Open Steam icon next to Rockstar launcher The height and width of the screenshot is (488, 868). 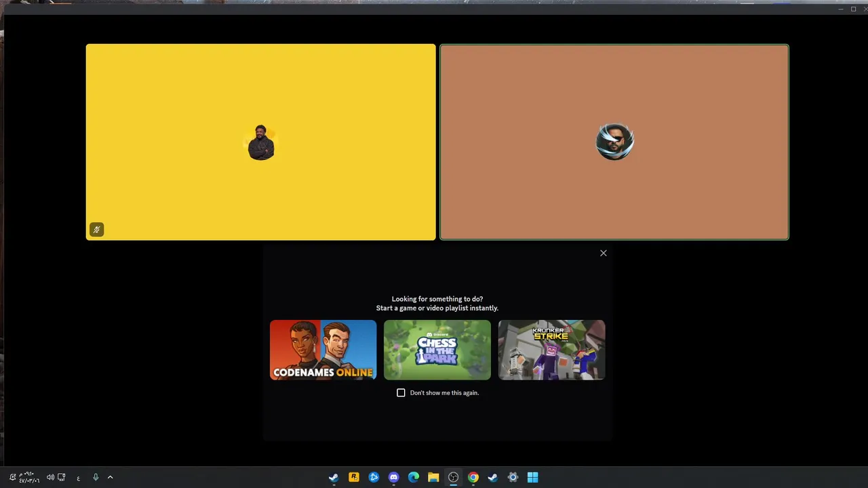[334, 477]
